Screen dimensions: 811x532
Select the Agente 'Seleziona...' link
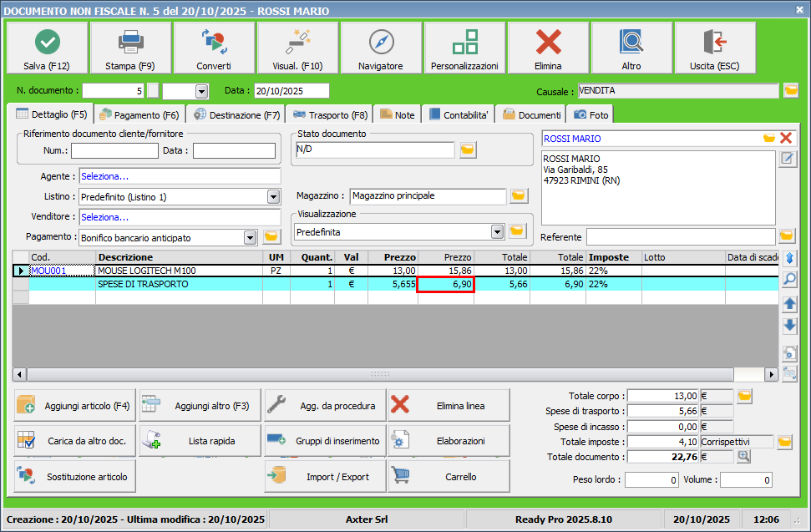105,176
